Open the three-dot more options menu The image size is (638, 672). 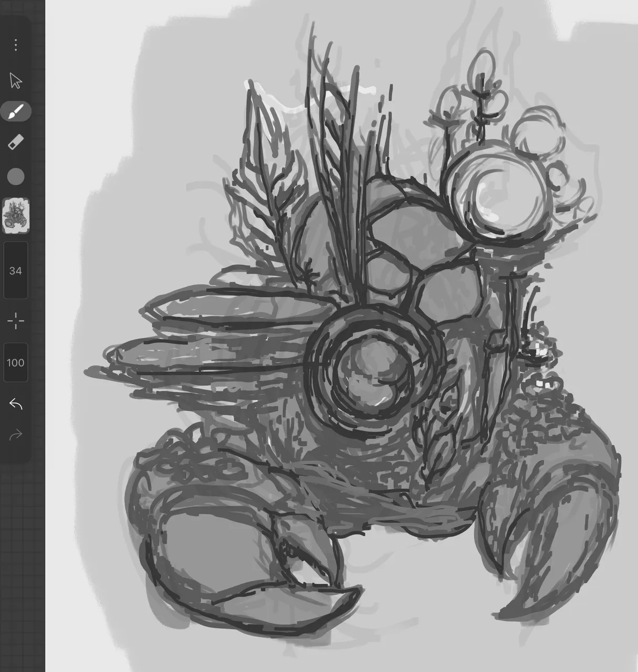pos(16,45)
